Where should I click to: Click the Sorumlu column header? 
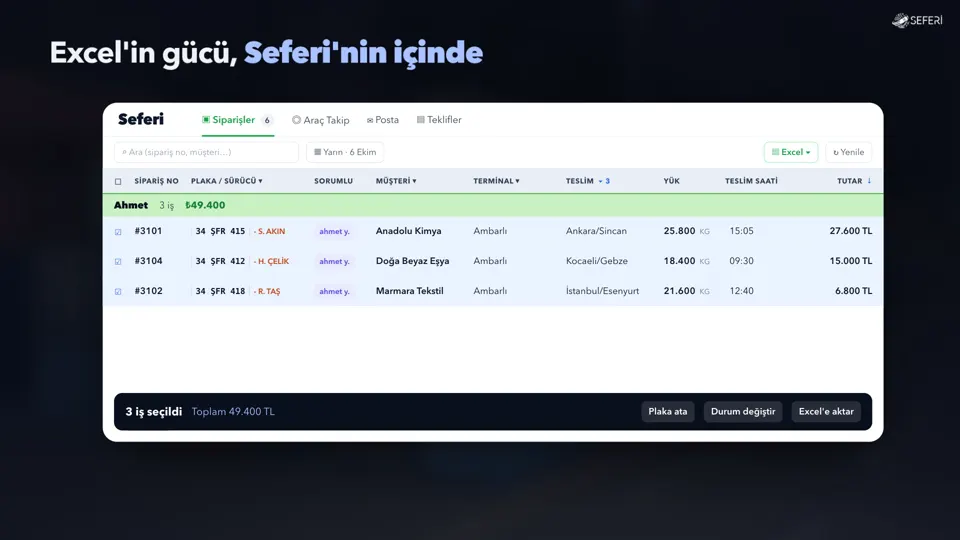click(x=334, y=181)
